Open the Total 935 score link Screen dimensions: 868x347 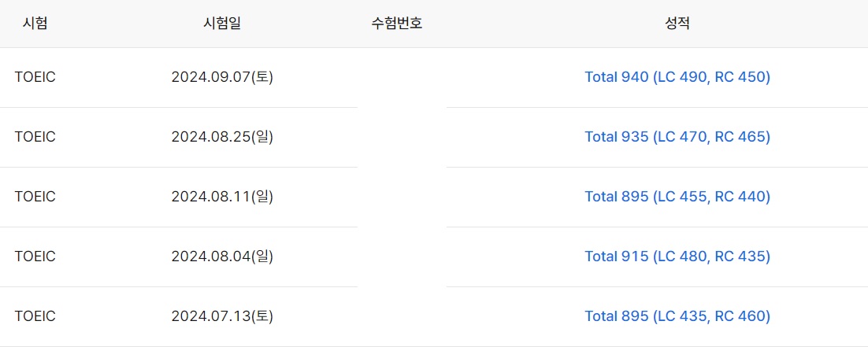pyautogui.click(x=677, y=137)
